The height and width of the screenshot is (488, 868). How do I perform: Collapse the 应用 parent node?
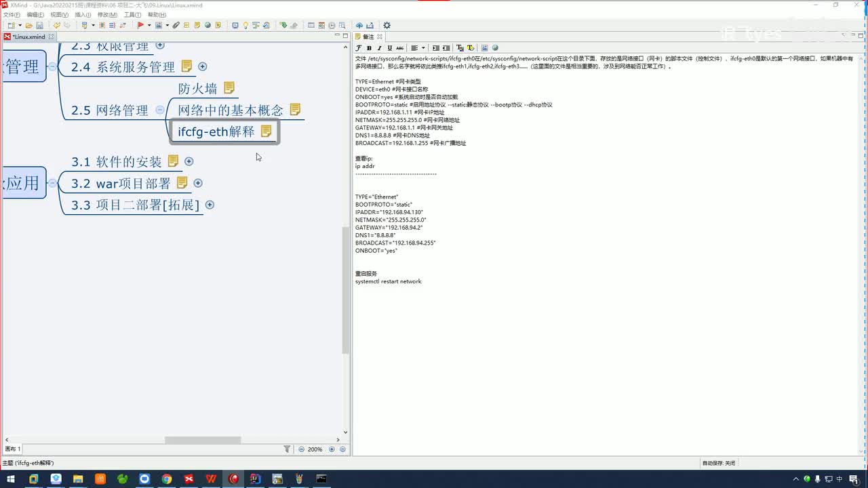tap(52, 183)
